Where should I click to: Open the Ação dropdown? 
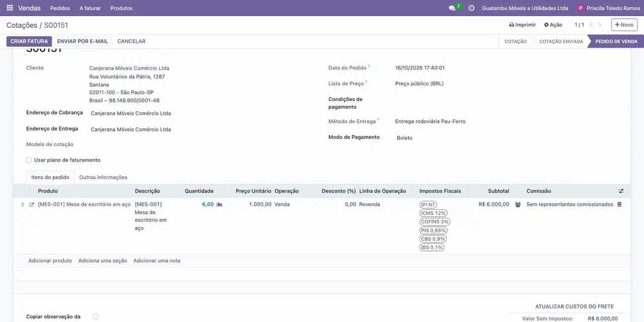[553, 25]
